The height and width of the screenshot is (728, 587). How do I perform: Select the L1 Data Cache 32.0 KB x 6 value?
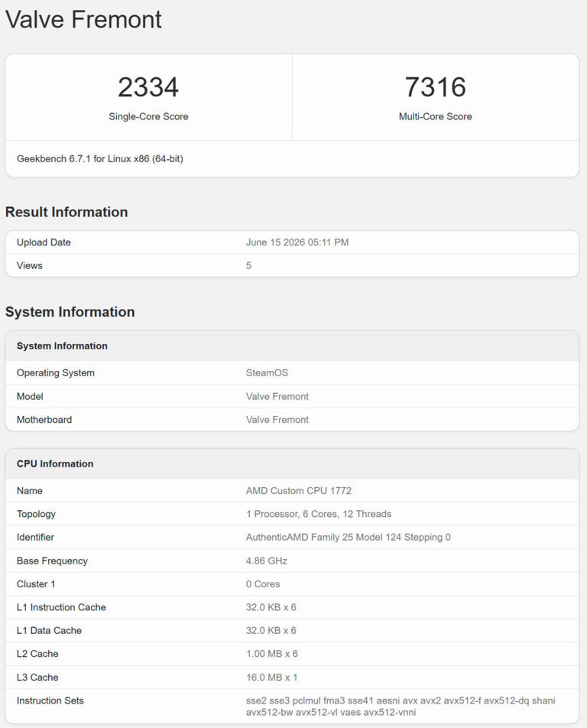pos(271,630)
